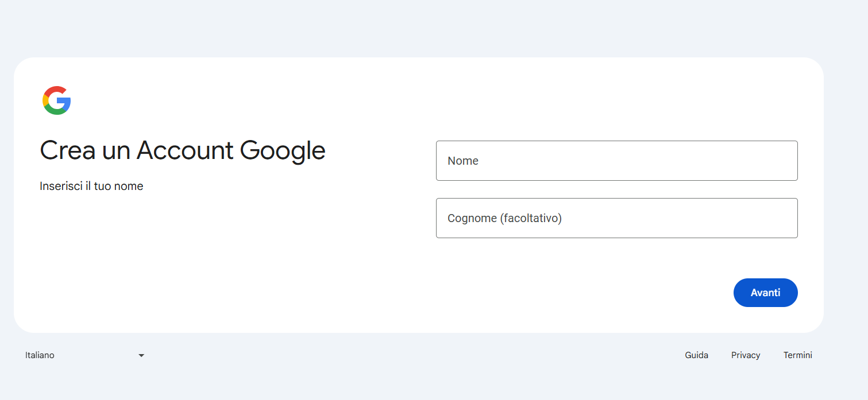Click the right end of the Nome field
The image size is (868, 400).
point(781,161)
